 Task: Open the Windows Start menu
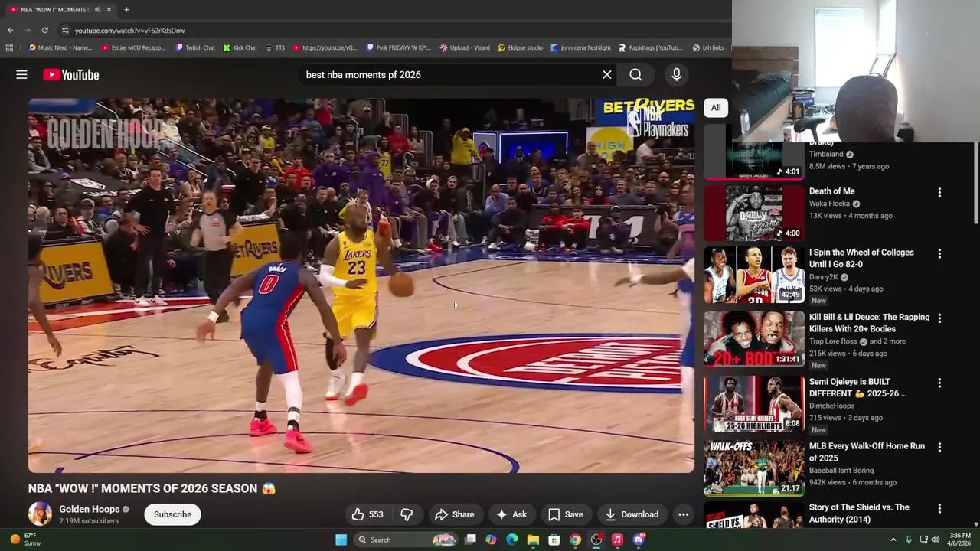(x=341, y=540)
